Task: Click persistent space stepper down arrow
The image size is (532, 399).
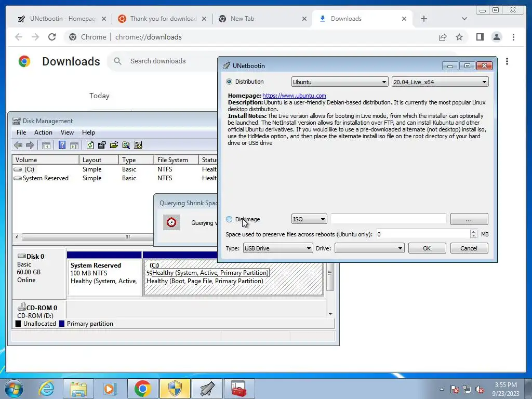Action: (x=474, y=236)
